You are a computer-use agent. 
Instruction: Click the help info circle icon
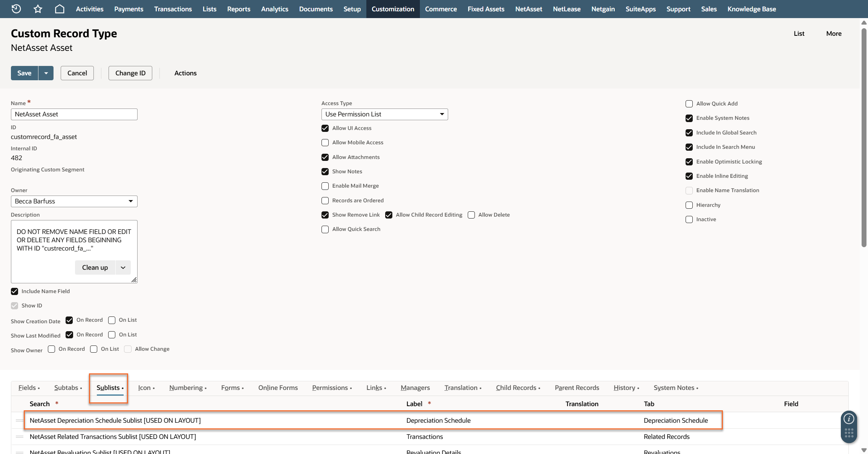(848, 419)
